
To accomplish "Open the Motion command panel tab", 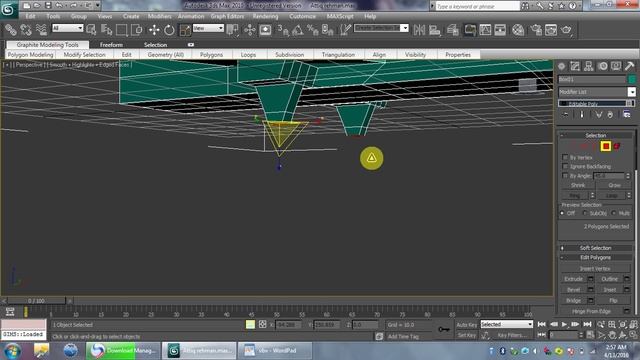I will 603,66.
